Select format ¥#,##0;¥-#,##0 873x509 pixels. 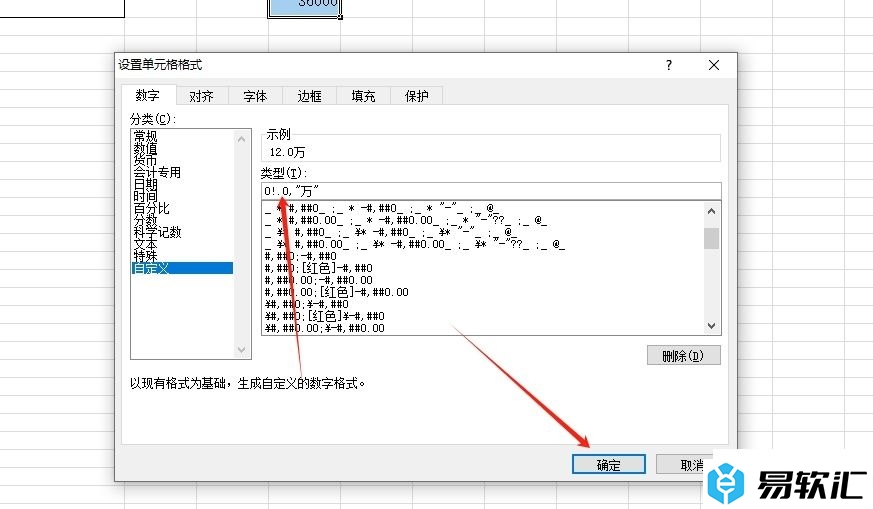[307, 304]
